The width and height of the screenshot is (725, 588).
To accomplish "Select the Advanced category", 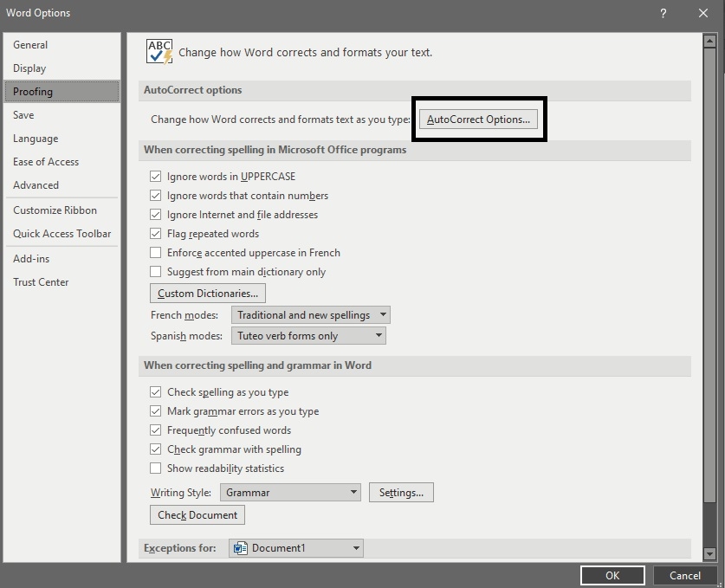I will [62, 185].
